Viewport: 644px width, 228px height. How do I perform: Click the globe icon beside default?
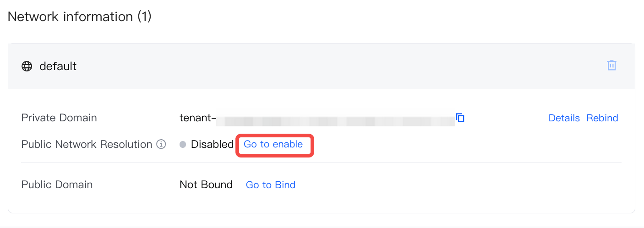click(27, 66)
